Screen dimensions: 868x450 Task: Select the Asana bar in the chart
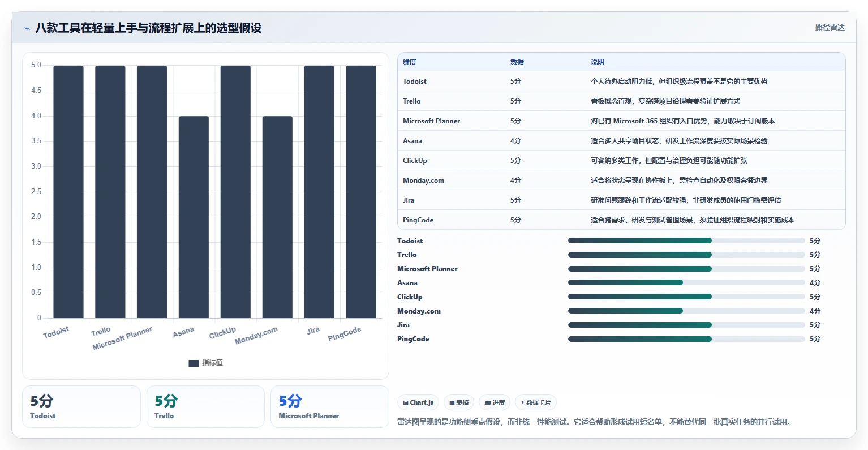(194, 217)
